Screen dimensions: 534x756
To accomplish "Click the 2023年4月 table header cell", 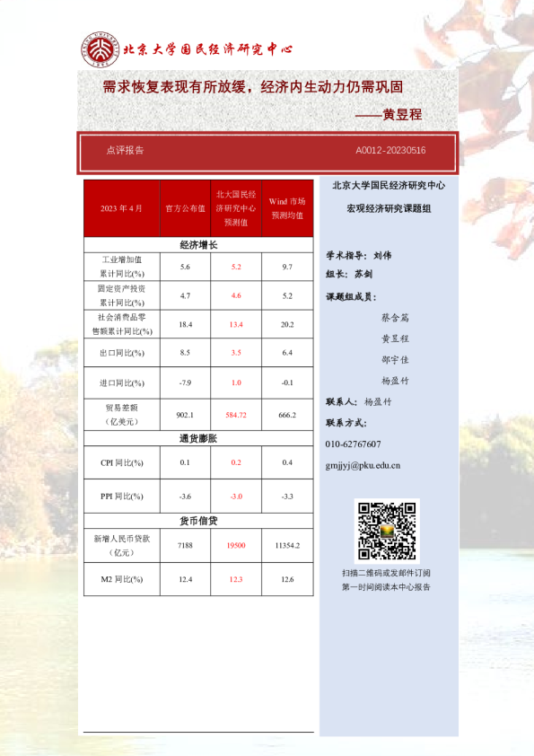I will tap(121, 208).
